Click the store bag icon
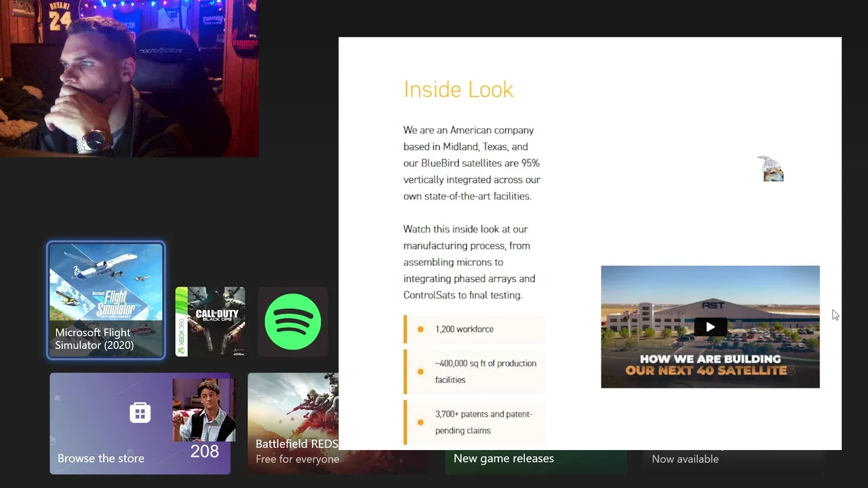 pyautogui.click(x=140, y=412)
